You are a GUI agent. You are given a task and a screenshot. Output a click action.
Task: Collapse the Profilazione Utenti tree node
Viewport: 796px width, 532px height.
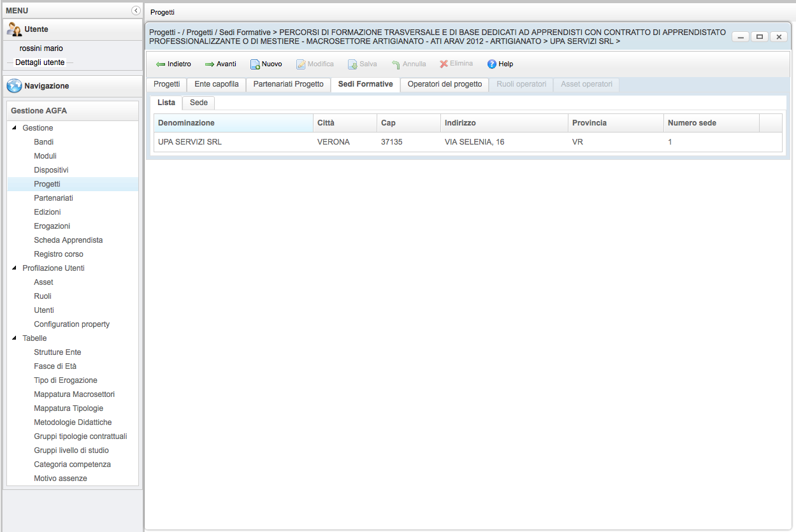[15, 268]
